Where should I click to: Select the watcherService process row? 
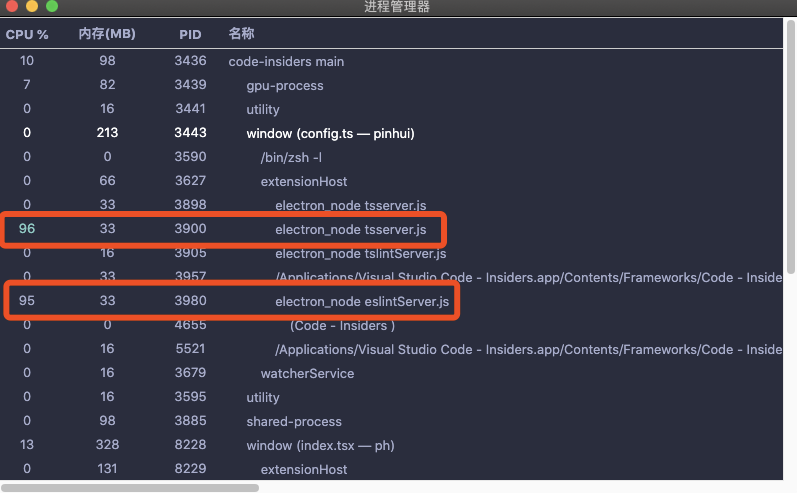pyautogui.click(x=391, y=373)
